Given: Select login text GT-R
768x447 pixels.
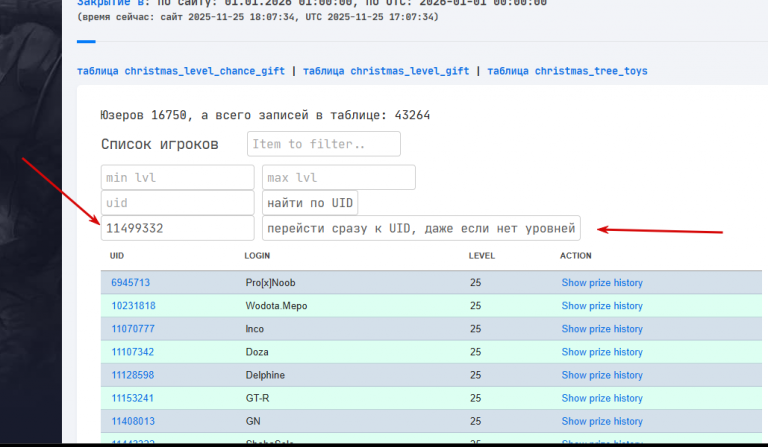Looking at the screenshot, I should point(257,398).
